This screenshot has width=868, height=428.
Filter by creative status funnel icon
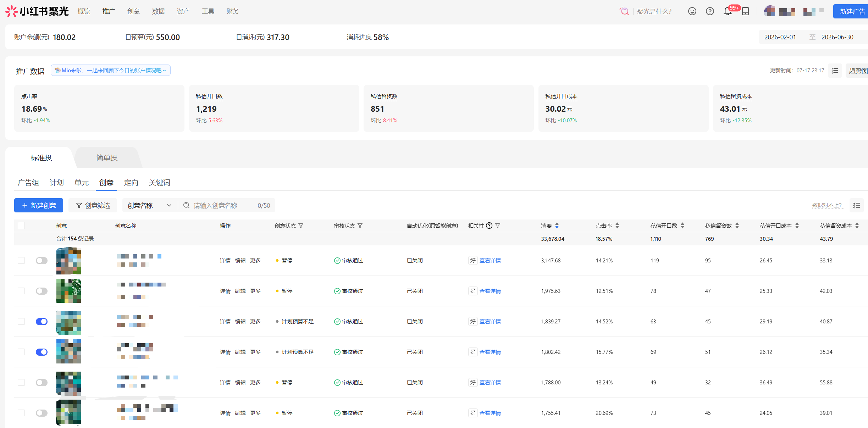click(x=301, y=226)
